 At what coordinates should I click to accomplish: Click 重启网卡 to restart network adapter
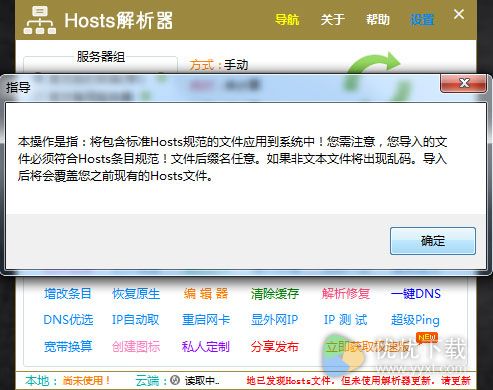[x=206, y=320]
